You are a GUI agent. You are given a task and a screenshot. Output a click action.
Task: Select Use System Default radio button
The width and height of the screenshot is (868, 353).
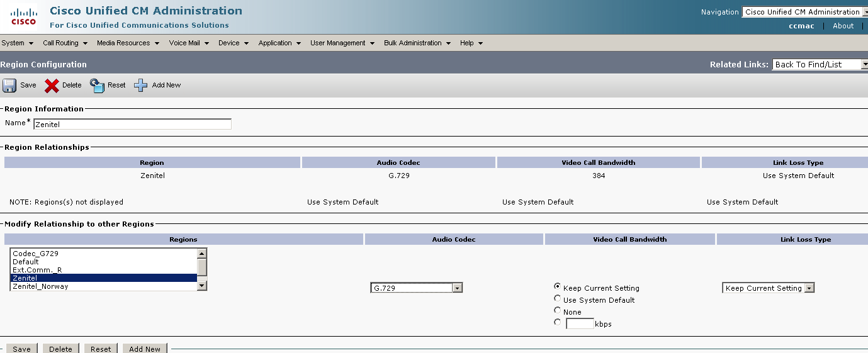[x=558, y=299]
